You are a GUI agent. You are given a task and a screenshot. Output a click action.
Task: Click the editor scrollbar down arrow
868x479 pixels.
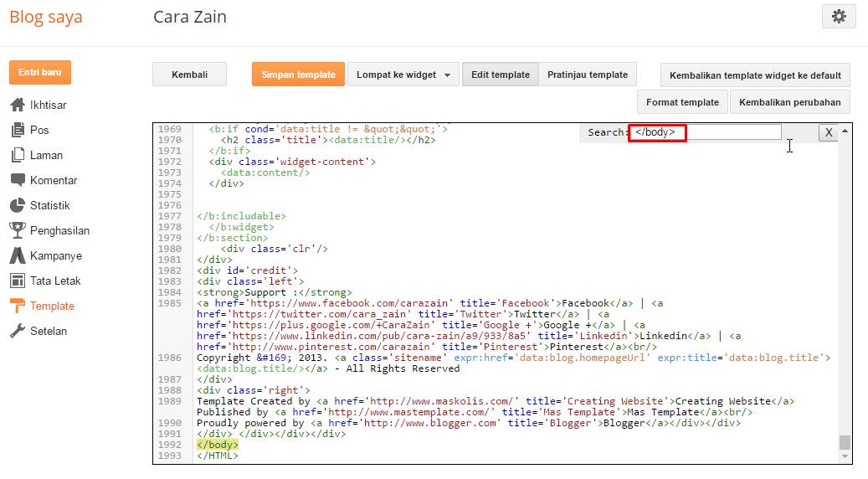click(845, 457)
